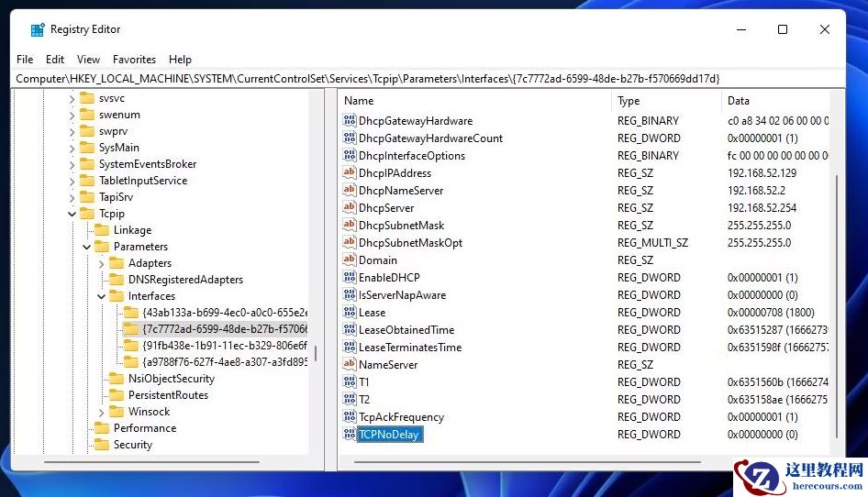
Task: Open the View menu
Action: coord(89,60)
